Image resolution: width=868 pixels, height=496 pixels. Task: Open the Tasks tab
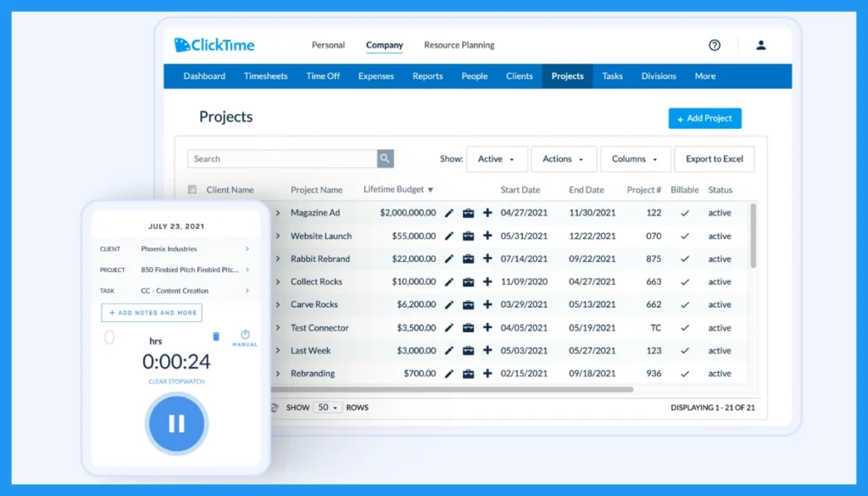(612, 76)
